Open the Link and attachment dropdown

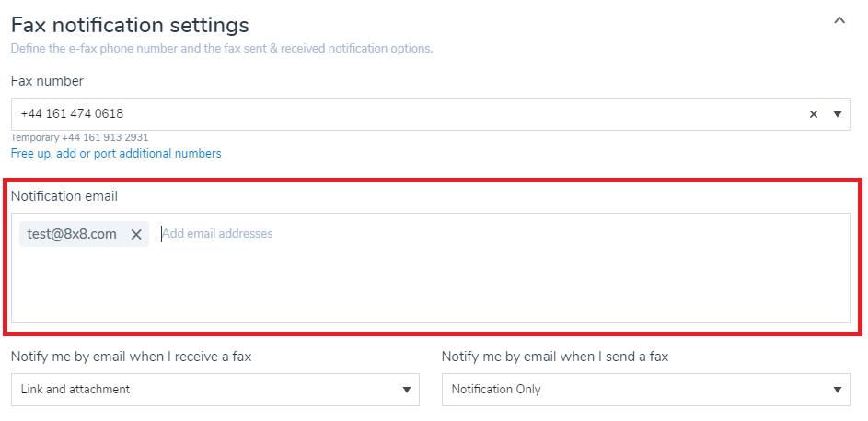[214, 390]
